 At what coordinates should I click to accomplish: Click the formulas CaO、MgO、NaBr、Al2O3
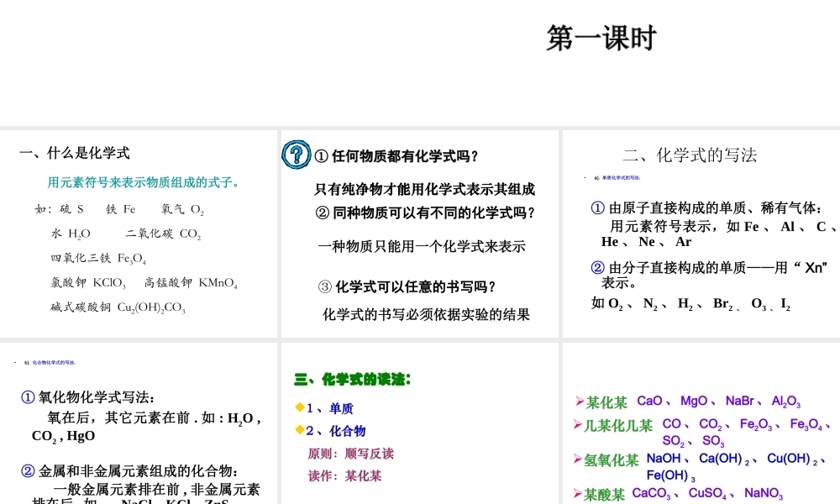click(x=718, y=402)
